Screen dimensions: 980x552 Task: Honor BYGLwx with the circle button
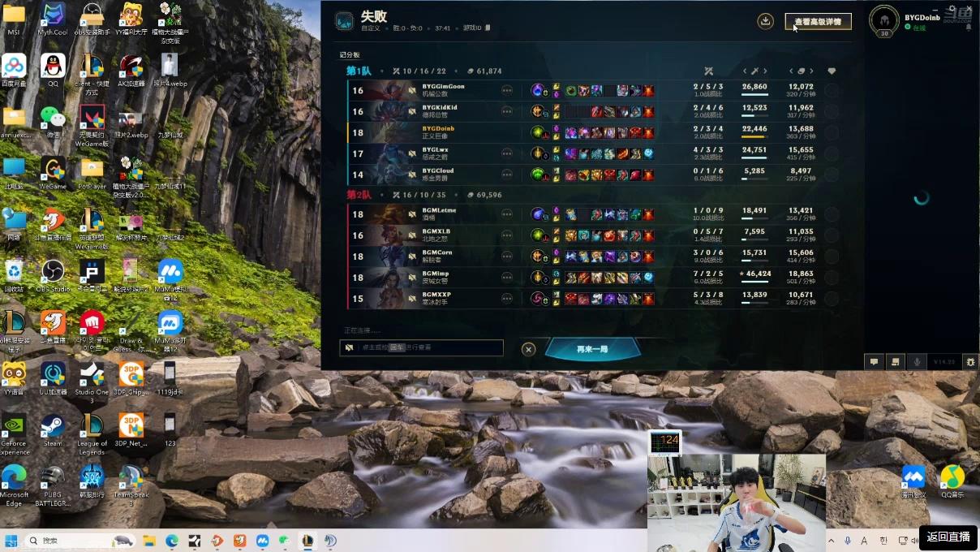coord(832,153)
